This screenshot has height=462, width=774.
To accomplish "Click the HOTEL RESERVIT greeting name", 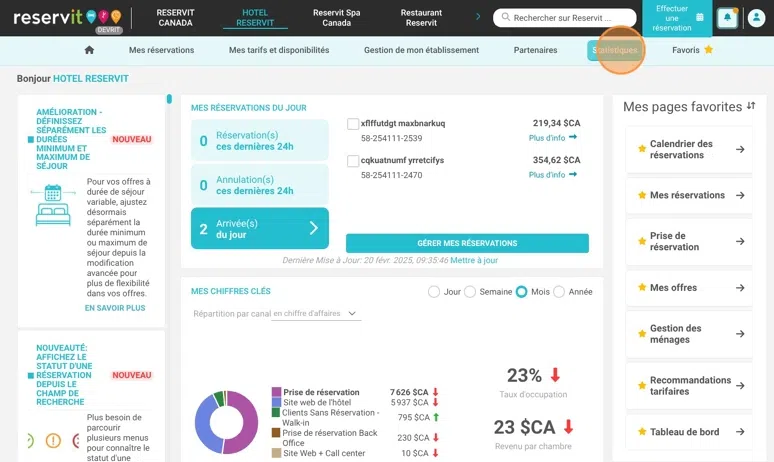I will click(91, 78).
